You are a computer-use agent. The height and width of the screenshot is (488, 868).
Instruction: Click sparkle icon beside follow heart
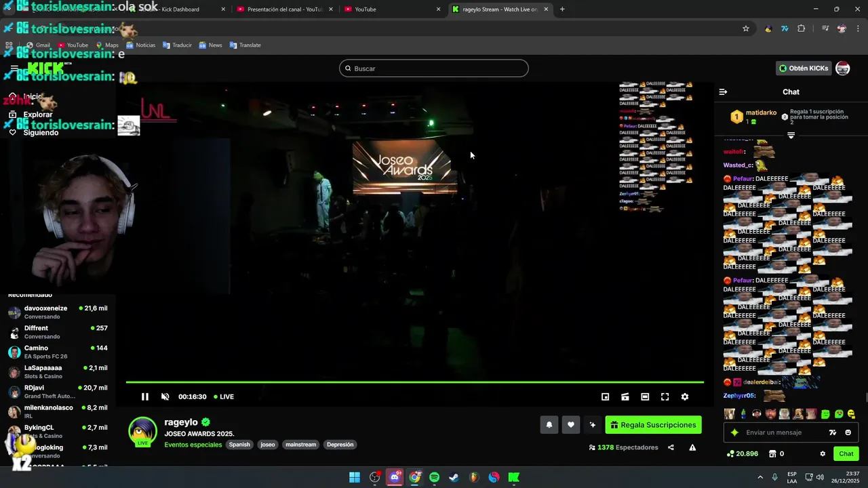[x=593, y=425]
